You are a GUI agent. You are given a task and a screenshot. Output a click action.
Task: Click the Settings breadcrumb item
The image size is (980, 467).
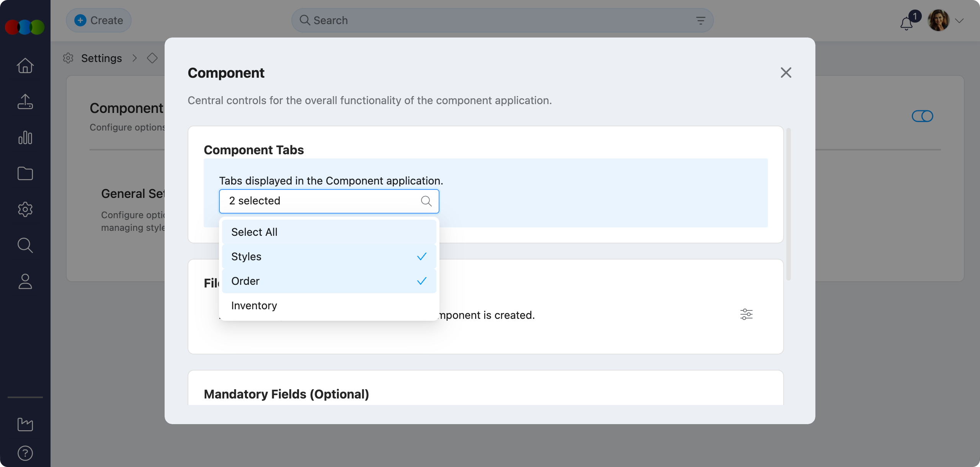101,58
